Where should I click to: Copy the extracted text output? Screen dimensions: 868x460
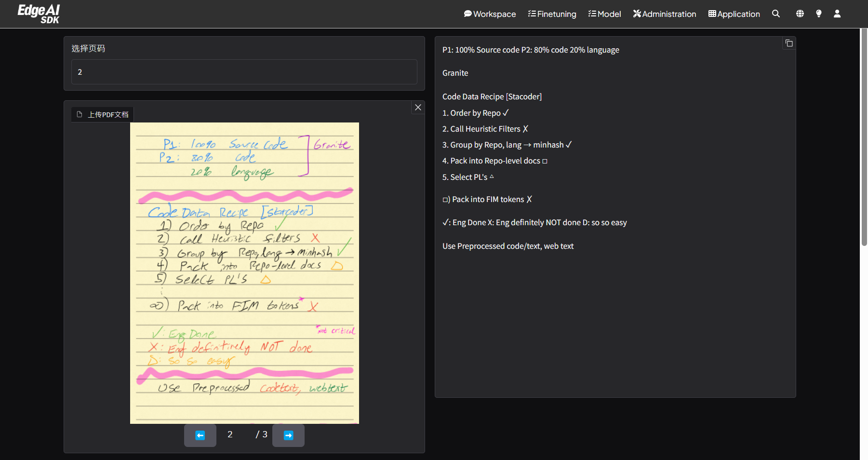tap(789, 43)
